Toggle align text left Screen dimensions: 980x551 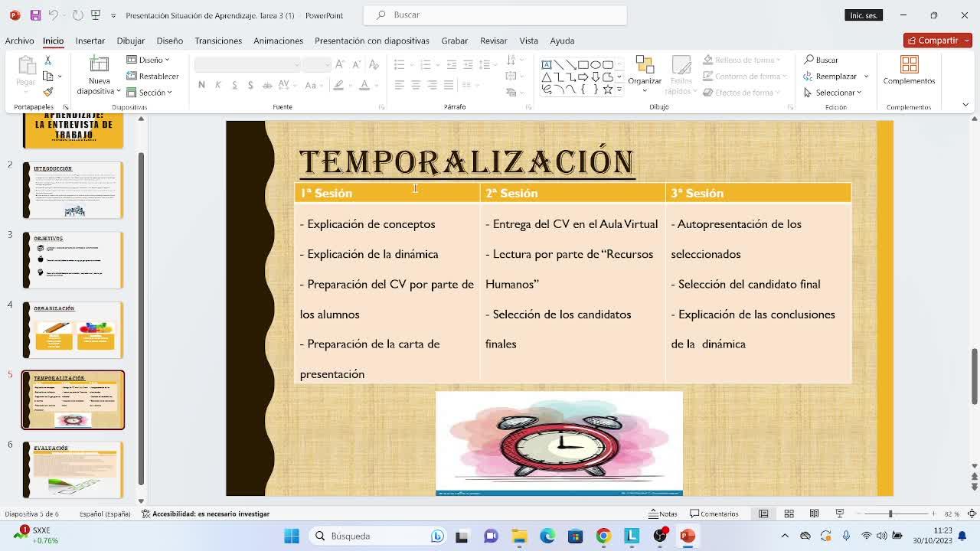pyautogui.click(x=400, y=85)
